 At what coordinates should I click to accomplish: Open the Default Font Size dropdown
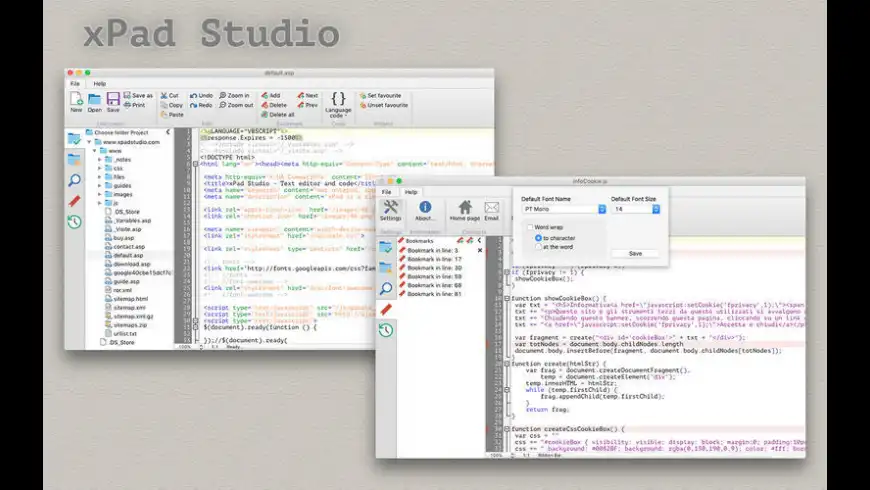point(636,209)
